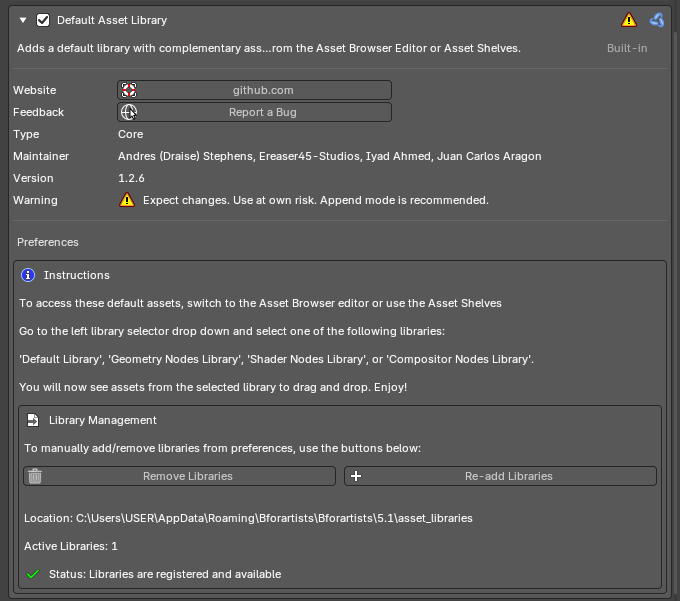Click 'Status: Libraries are registered and available' text

[165, 574]
